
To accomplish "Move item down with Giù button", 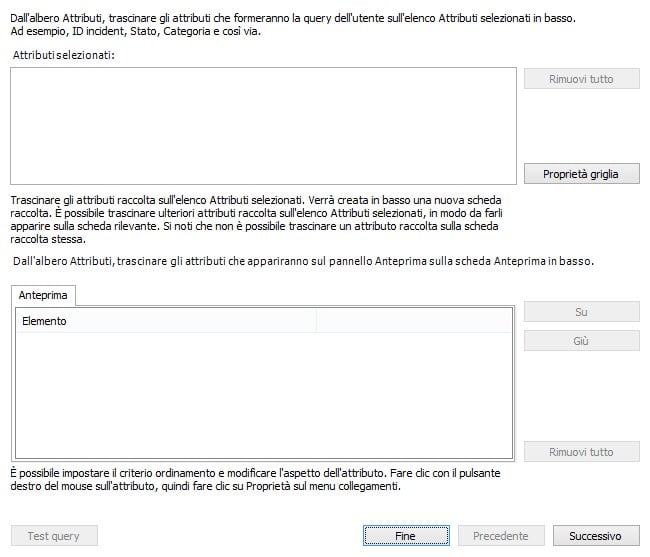I will click(581, 341).
